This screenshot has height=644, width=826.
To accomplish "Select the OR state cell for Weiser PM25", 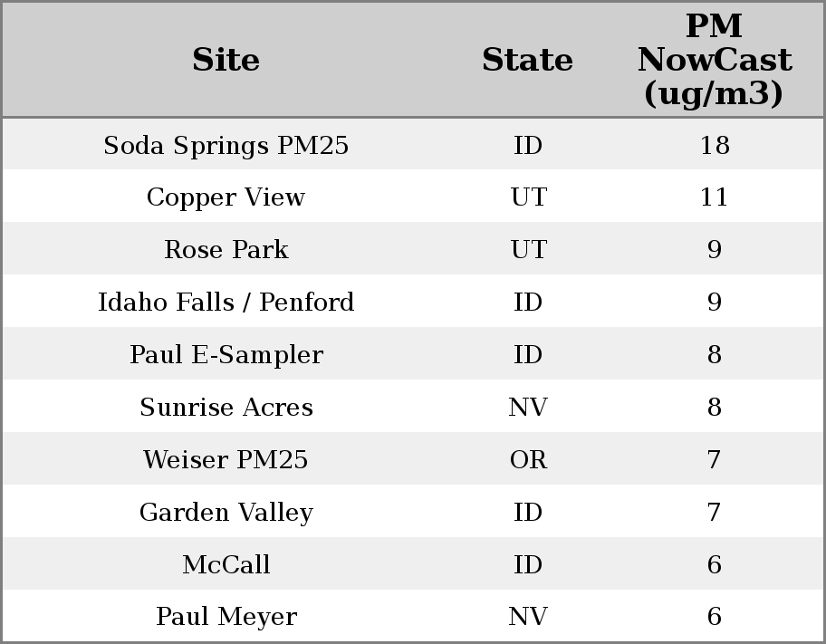I will click(x=528, y=460).
